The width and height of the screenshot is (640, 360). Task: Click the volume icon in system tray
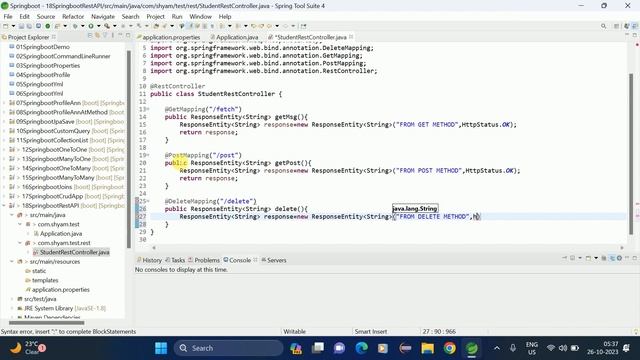coord(563,348)
